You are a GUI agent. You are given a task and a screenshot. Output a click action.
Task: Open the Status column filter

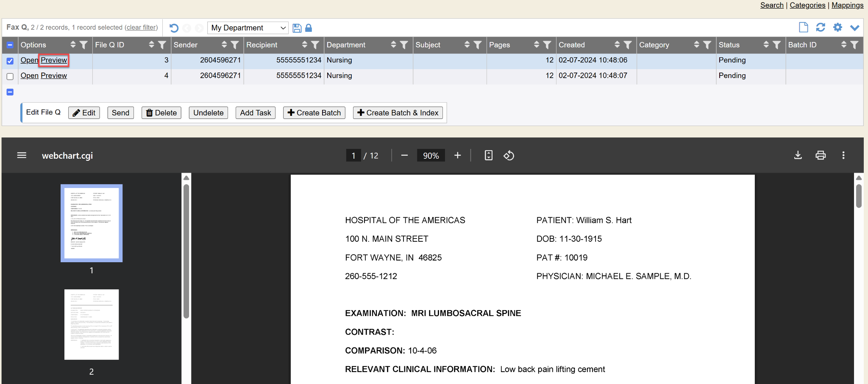tap(776, 45)
